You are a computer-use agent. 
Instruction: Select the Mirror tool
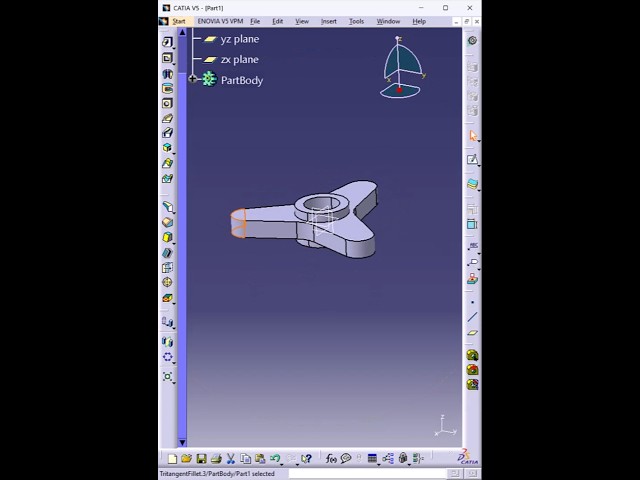[x=167, y=341]
